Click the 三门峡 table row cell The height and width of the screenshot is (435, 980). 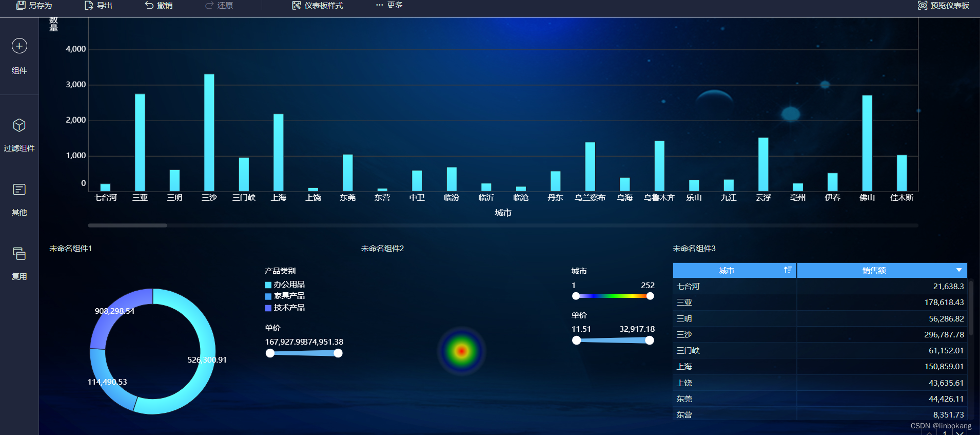point(734,351)
